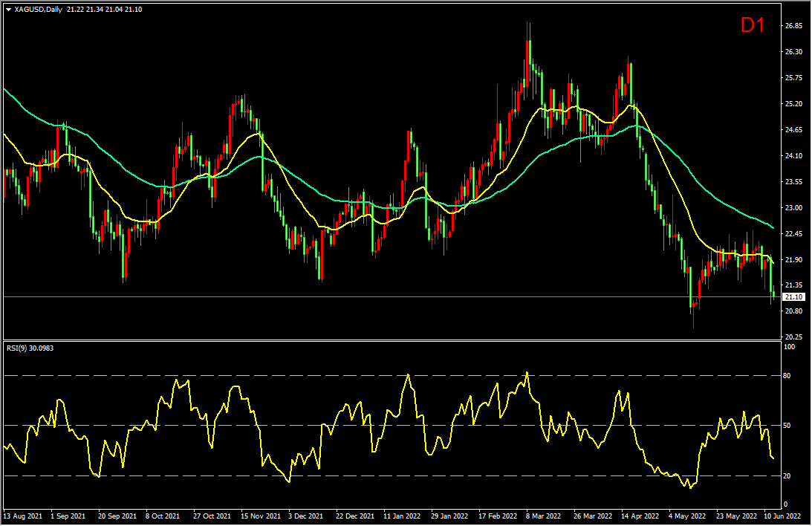Click the 25.75 price axis label

tap(794, 78)
